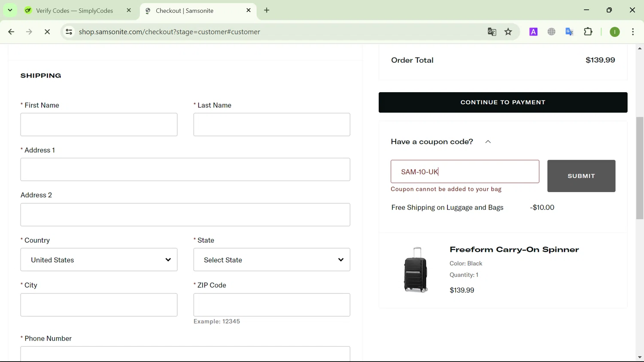View site information icon in address bar
The height and width of the screenshot is (362, 644).
pos(69,32)
